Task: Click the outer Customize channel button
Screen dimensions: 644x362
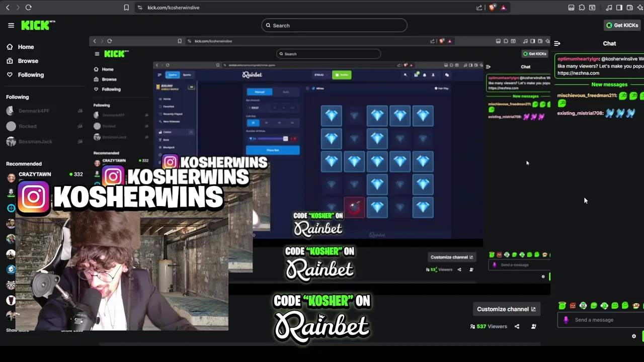Action: point(506,309)
